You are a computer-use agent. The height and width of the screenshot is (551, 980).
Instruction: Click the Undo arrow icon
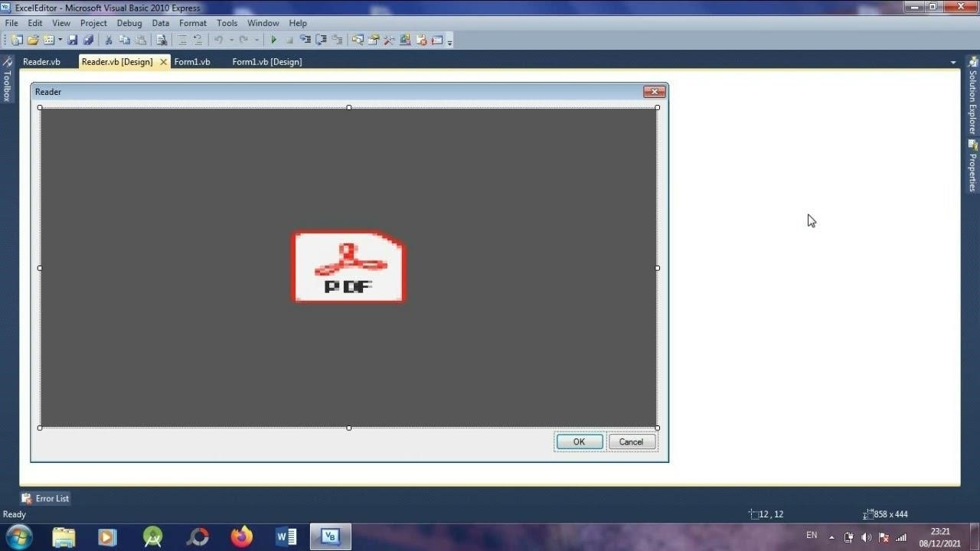[218, 40]
